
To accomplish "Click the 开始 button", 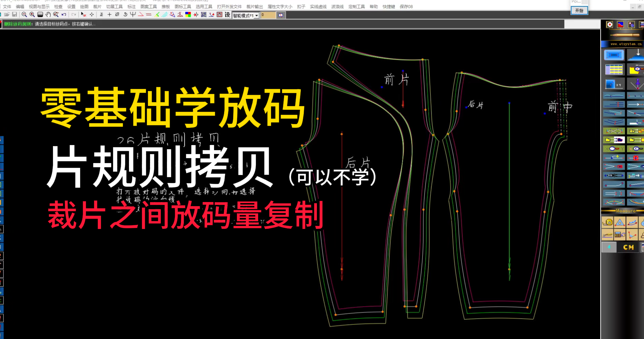I will tap(579, 11).
